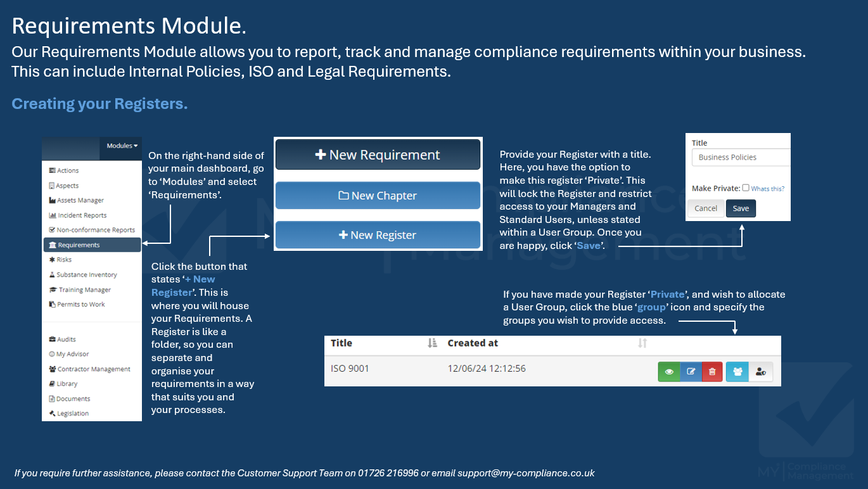Tick the Make Private checkbox
This screenshot has width=868, height=489.
(746, 187)
